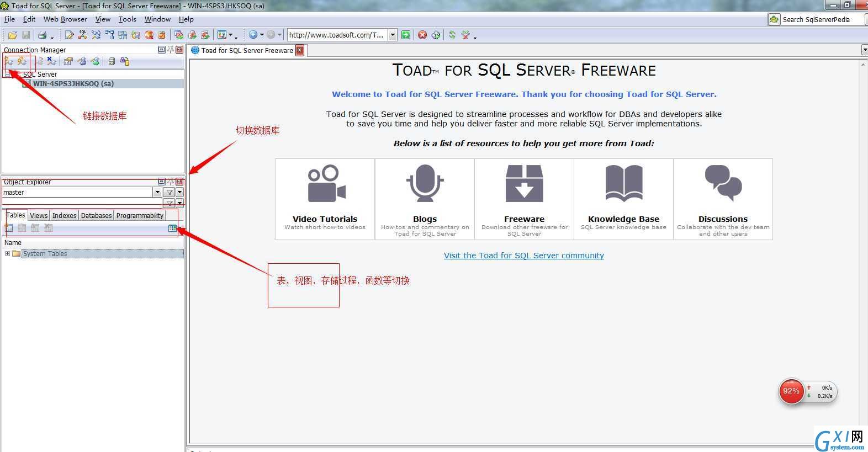Image resolution: width=868 pixels, height=452 pixels.
Task: Select the Tables tab in Object Explorer
Action: (15, 215)
